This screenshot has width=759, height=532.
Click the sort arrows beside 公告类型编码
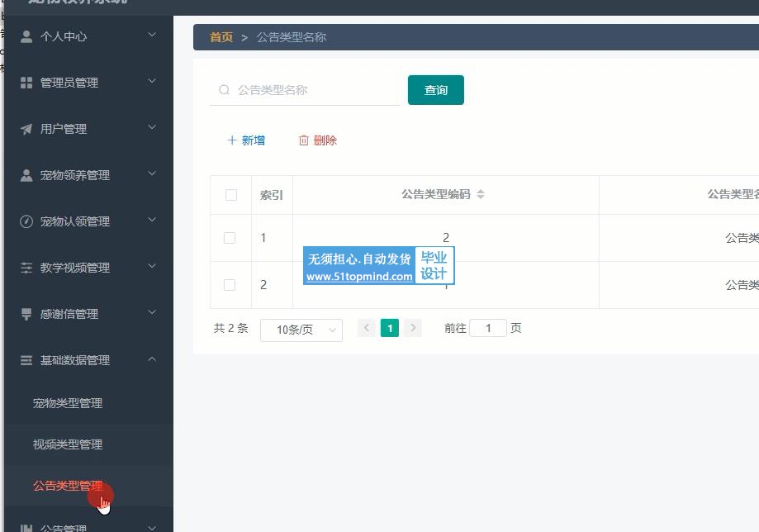tap(481, 195)
